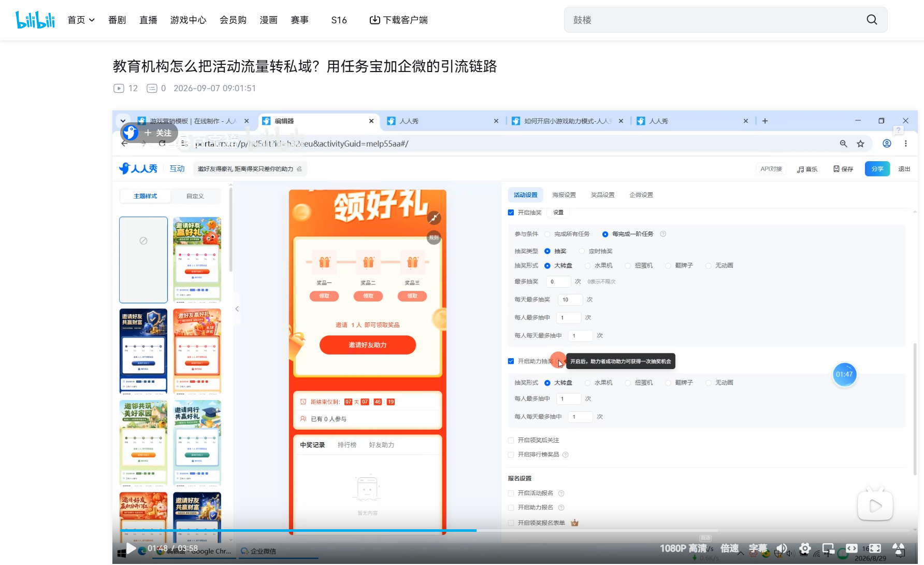This screenshot has height=565, width=924.
Task: Toggle wide-screen mode icon in player
Action: click(x=851, y=548)
